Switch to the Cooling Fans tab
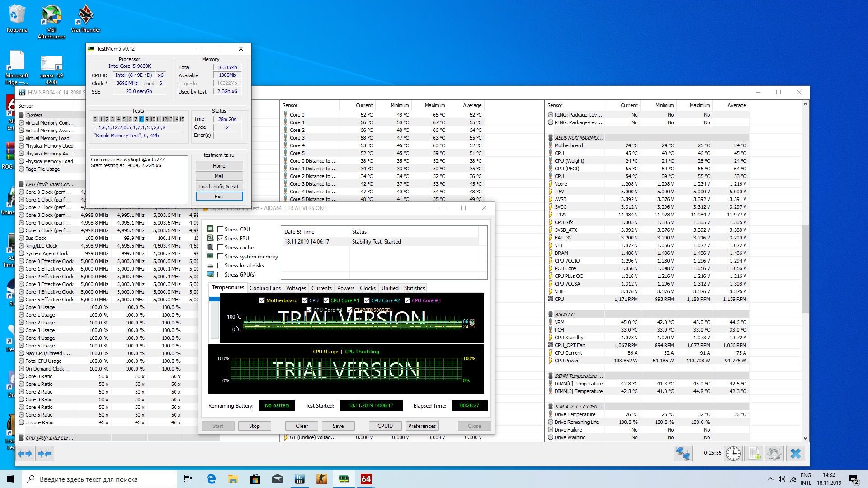 [x=265, y=288]
